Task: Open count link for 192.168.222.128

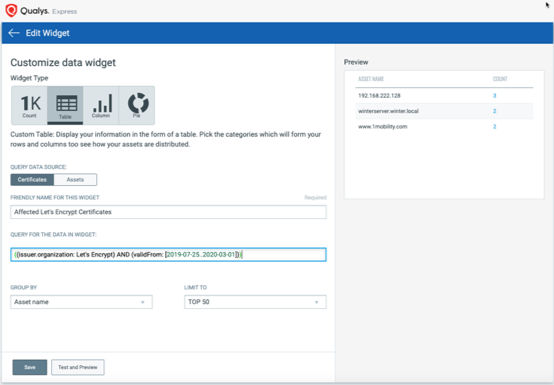Action: pyautogui.click(x=495, y=96)
